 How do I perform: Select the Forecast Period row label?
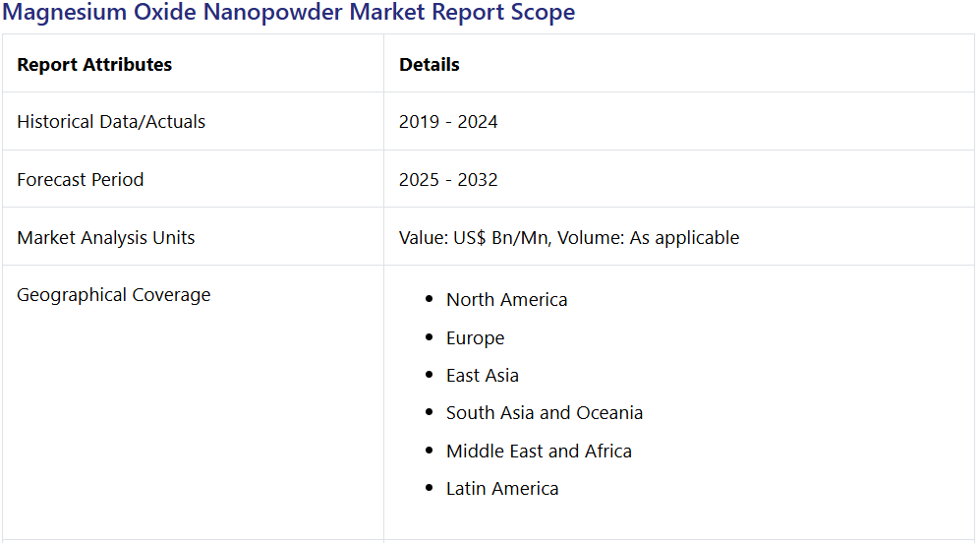tap(81, 180)
